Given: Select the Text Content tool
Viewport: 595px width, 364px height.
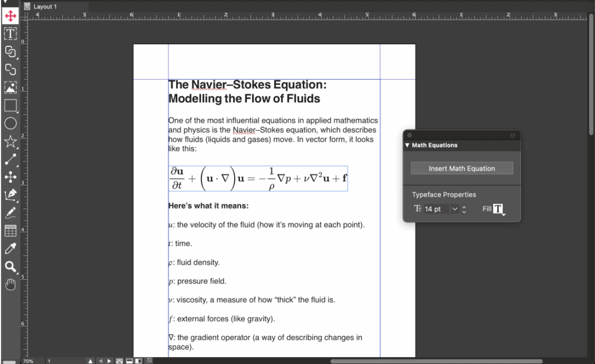Looking at the screenshot, I should coord(10,34).
